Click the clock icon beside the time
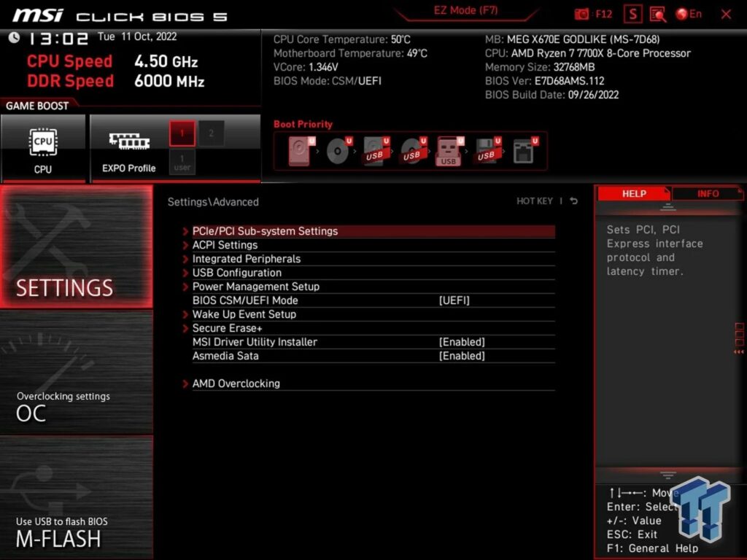The height and width of the screenshot is (560, 747). [15, 37]
